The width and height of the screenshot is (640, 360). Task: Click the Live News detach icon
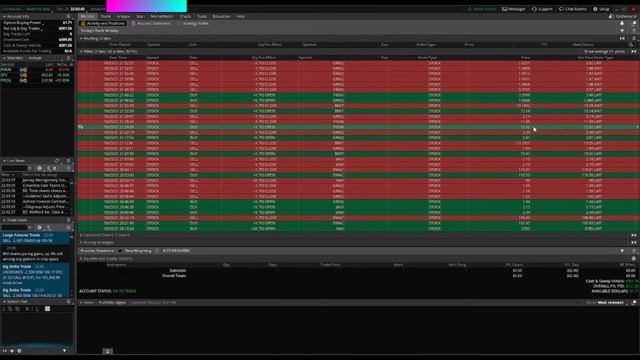57,161
